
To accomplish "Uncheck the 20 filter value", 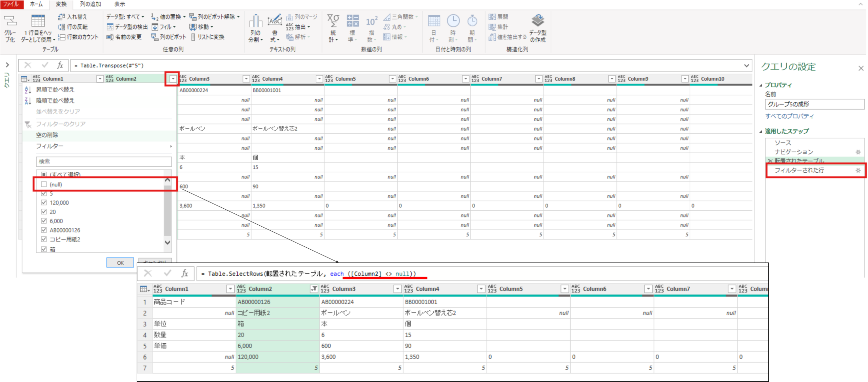I will (44, 212).
